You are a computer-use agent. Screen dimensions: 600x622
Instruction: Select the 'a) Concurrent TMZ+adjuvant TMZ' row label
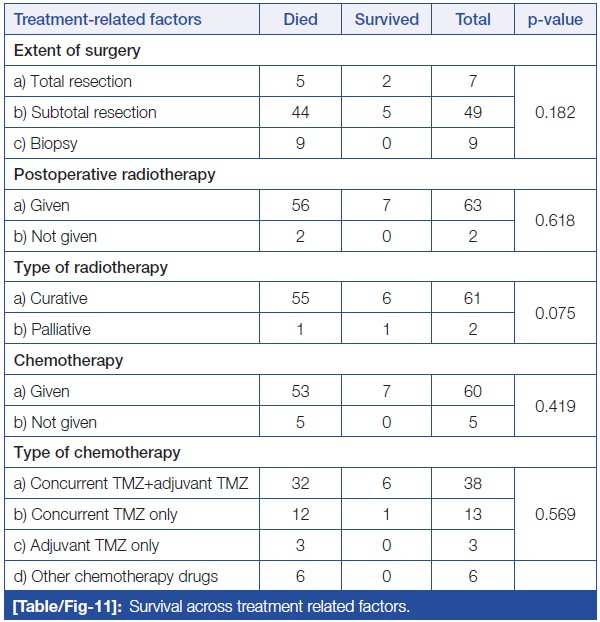[x=130, y=484]
